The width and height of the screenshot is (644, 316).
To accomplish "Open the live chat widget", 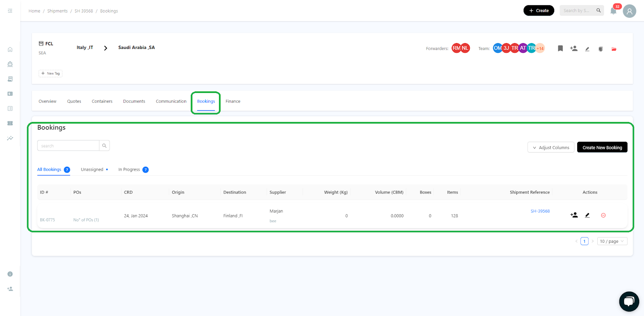I will pyautogui.click(x=629, y=301).
